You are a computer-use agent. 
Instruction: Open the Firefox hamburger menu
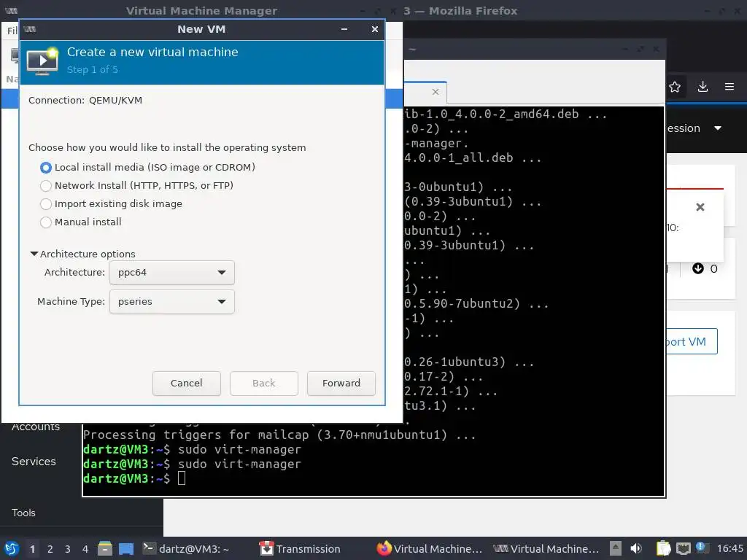729,87
